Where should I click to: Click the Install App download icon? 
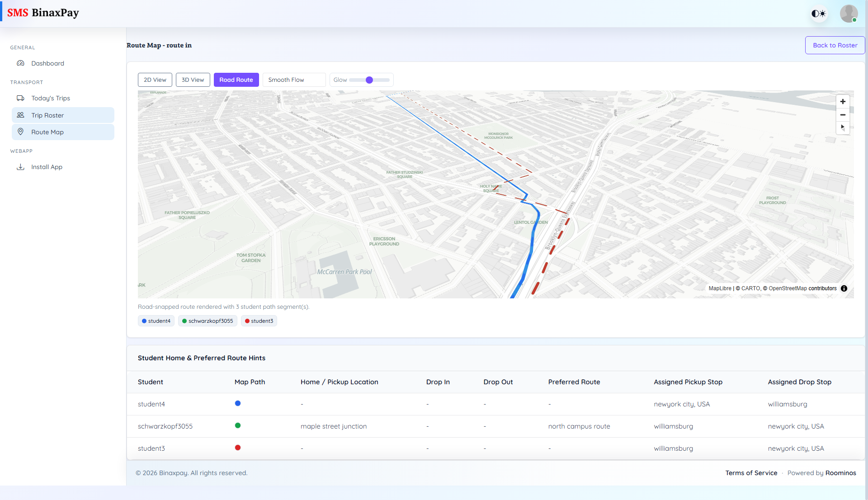(x=21, y=167)
